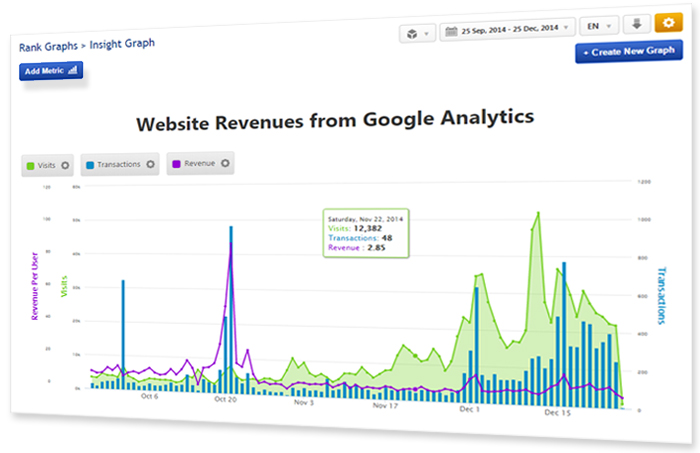The width and height of the screenshot is (700, 453).
Task: Click the blue Transactions color swatch
Action: click(x=90, y=165)
